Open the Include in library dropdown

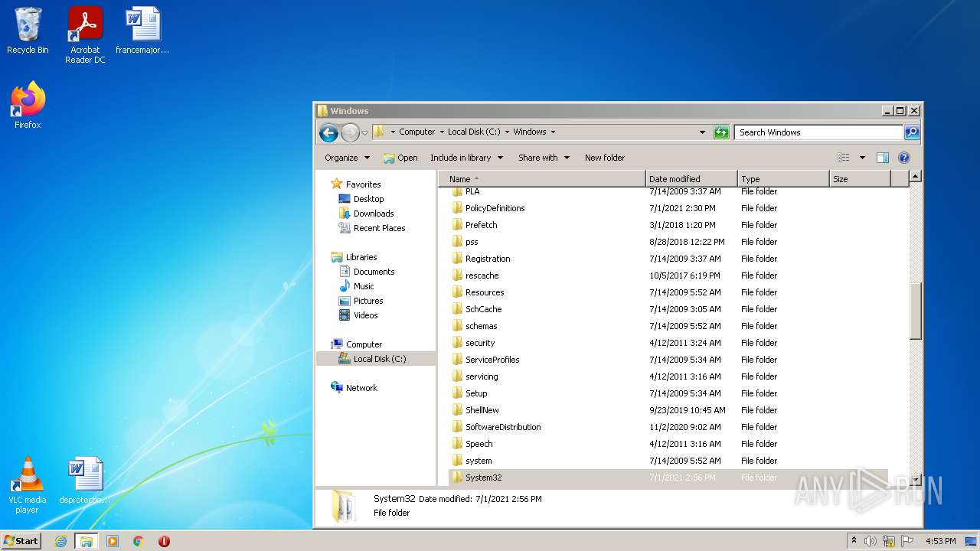point(466,158)
